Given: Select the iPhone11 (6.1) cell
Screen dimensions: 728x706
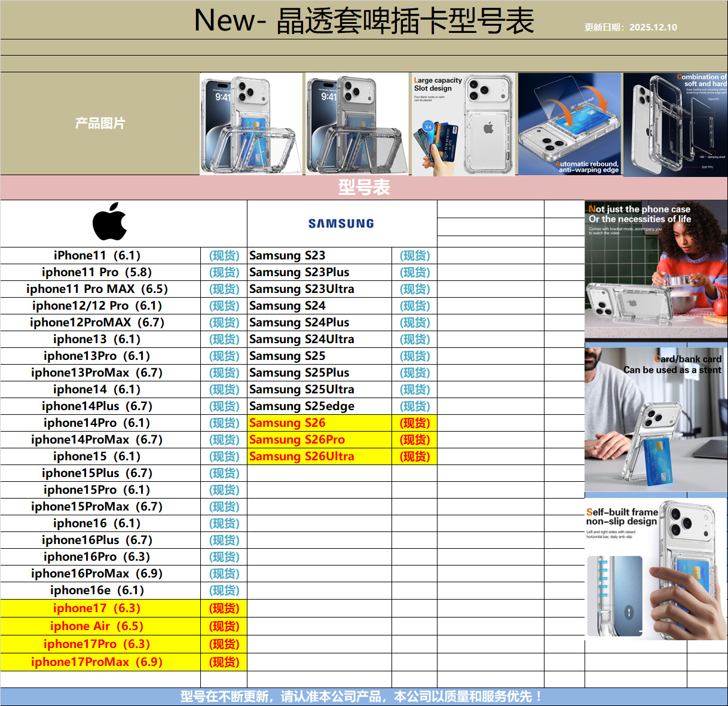Looking at the screenshot, I should pyautogui.click(x=100, y=255).
